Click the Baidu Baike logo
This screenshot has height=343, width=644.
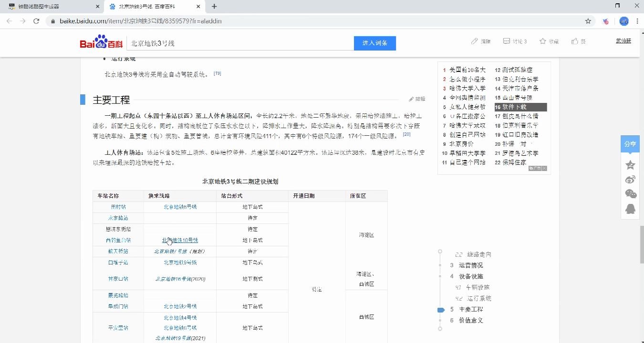[x=101, y=42]
